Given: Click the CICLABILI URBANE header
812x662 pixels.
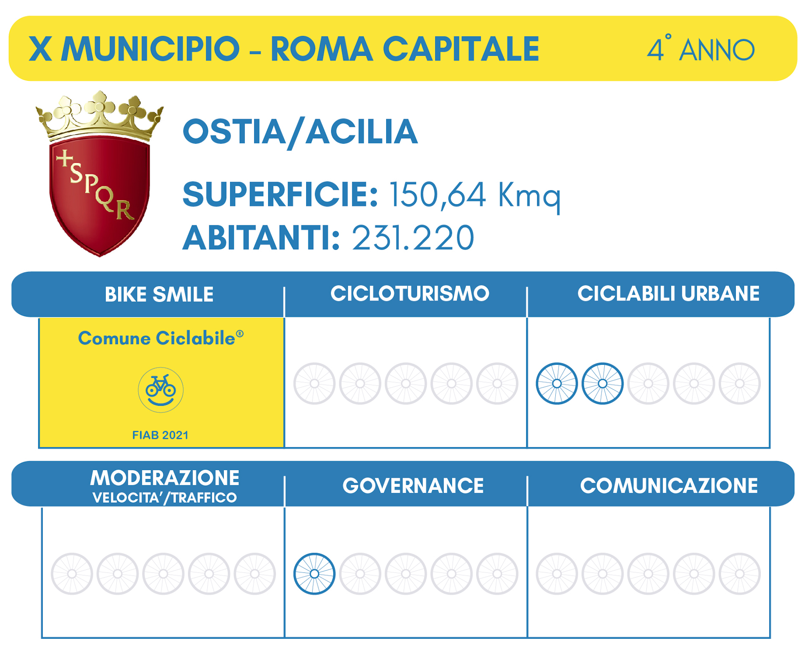Looking at the screenshot, I should pos(669,293).
